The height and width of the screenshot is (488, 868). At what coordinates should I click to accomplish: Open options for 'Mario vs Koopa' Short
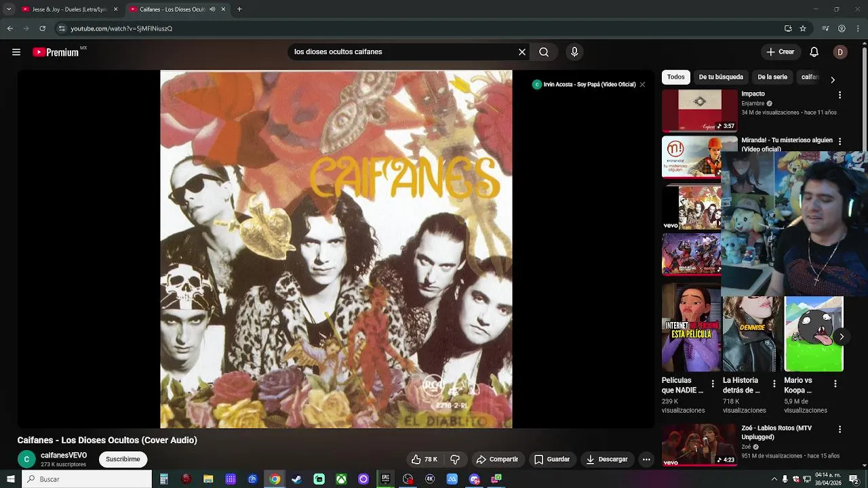click(835, 384)
